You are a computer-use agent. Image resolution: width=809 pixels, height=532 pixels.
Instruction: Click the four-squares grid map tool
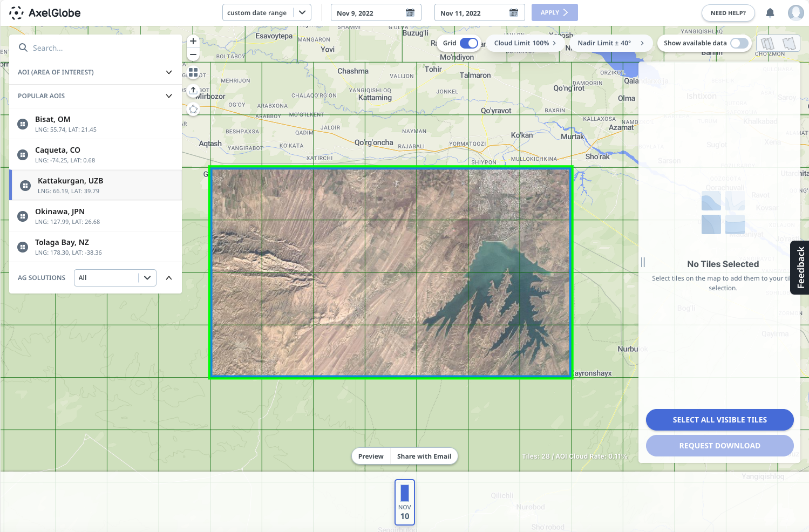click(x=193, y=72)
